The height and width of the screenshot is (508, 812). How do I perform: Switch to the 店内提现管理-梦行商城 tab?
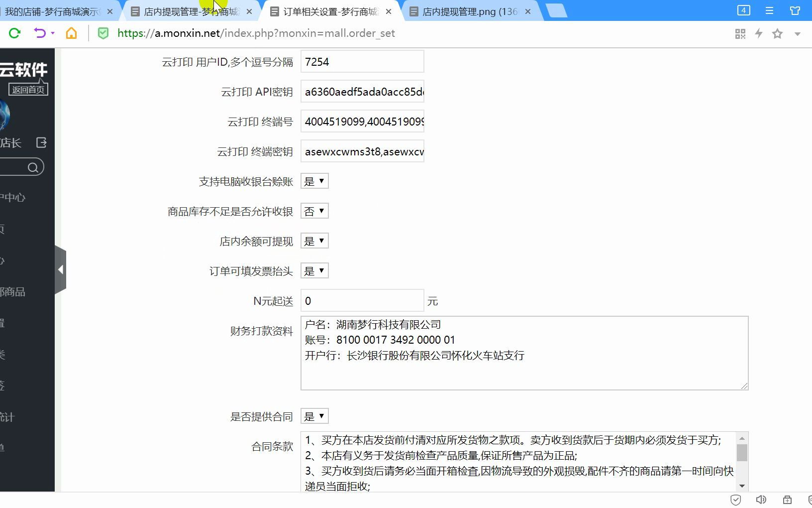pyautogui.click(x=192, y=11)
